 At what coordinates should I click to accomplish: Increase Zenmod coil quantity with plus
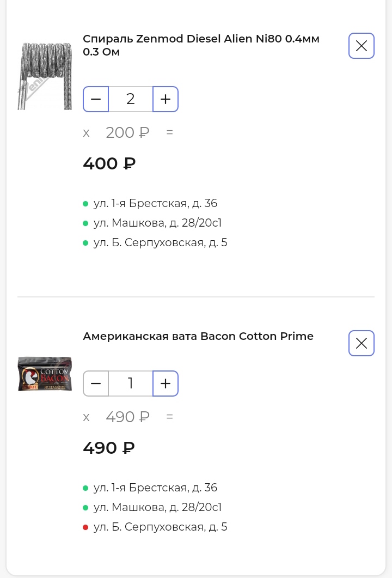pos(166,99)
